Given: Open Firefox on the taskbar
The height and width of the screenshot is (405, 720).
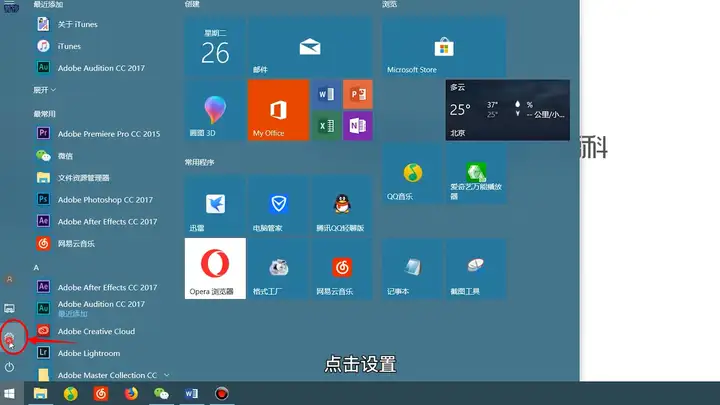Looking at the screenshot, I should pyautogui.click(x=131, y=394).
